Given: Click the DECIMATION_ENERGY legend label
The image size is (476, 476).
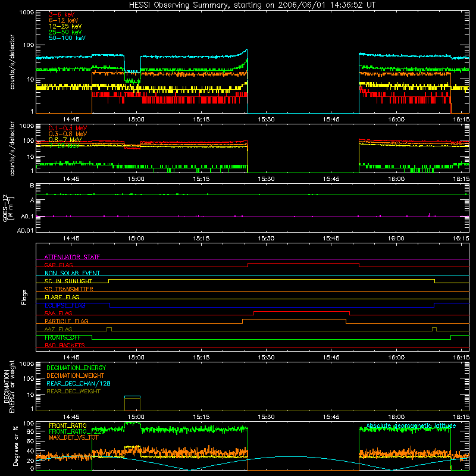Looking at the screenshot, I should coord(76,368).
